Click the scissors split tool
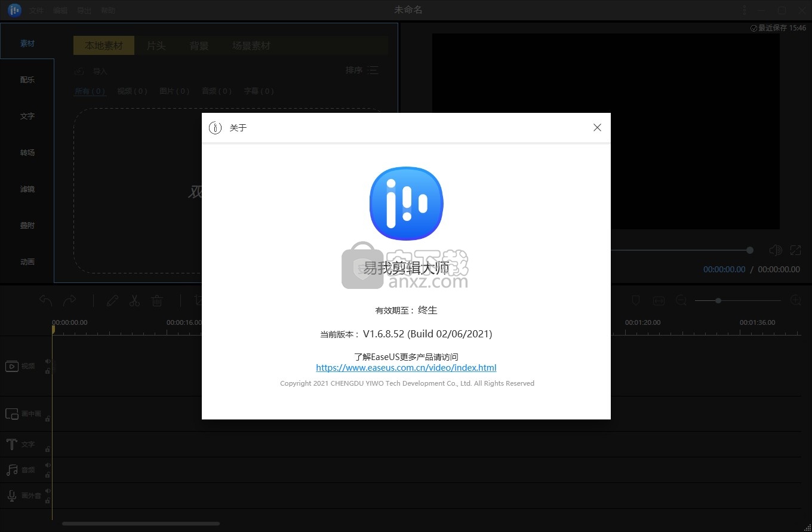This screenshot has width=812, height=532. tap(134, 301)
